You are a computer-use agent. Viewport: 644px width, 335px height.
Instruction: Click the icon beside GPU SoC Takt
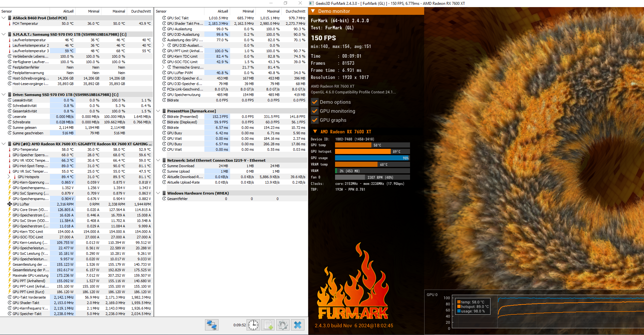click(164, 18)
